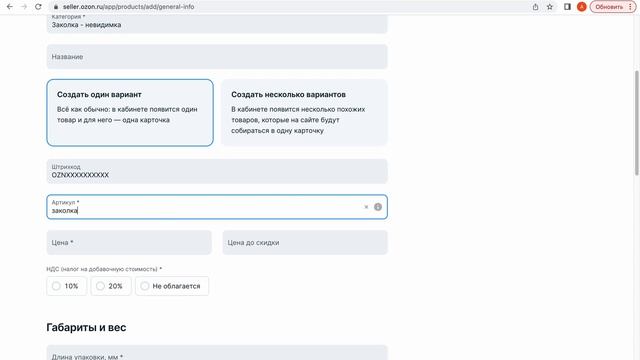Open the share icon in address bar

pos(536,7)
